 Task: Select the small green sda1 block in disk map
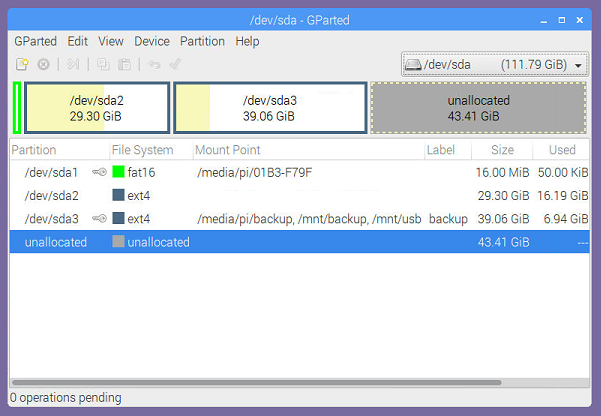tap(17, 108)
